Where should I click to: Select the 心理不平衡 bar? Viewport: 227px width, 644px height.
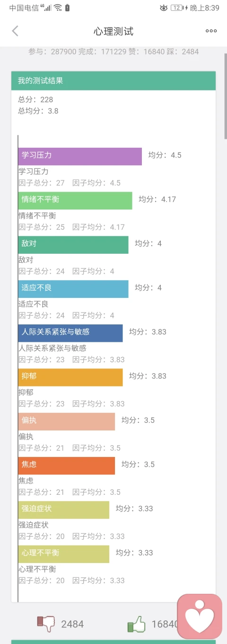pos(64,554)
